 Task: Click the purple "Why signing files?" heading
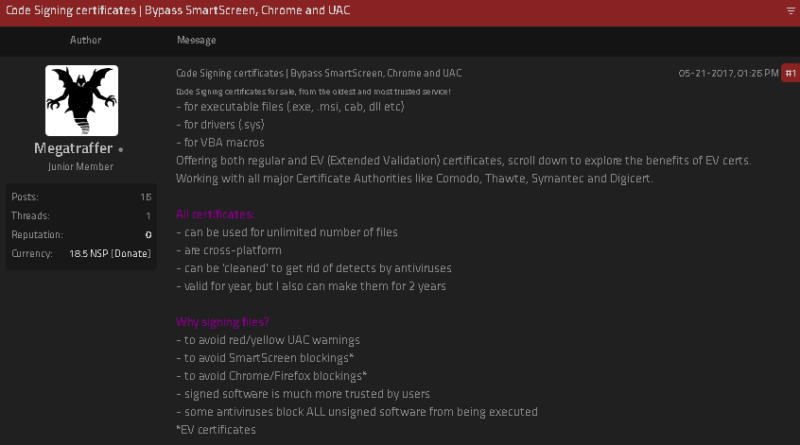222,322
